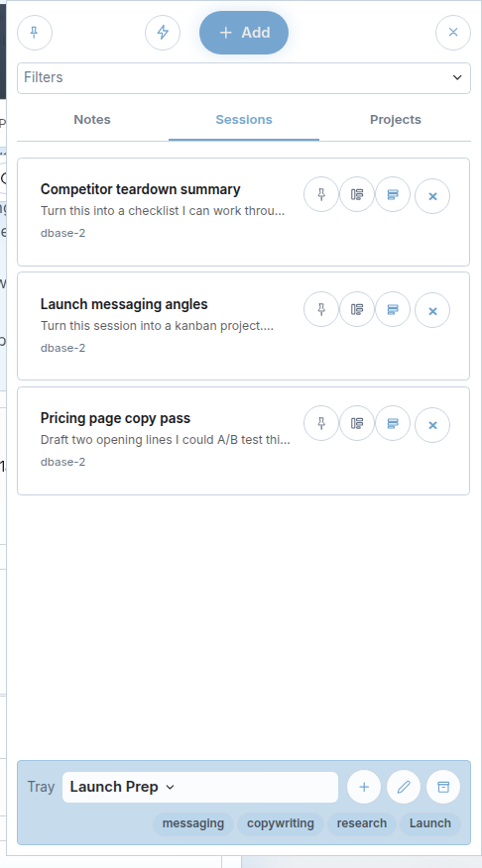The height and width of the screenshot is (868, 482).
Task: Click the list-layout icon on Competitor teardown summary
Action: (357, 194)
